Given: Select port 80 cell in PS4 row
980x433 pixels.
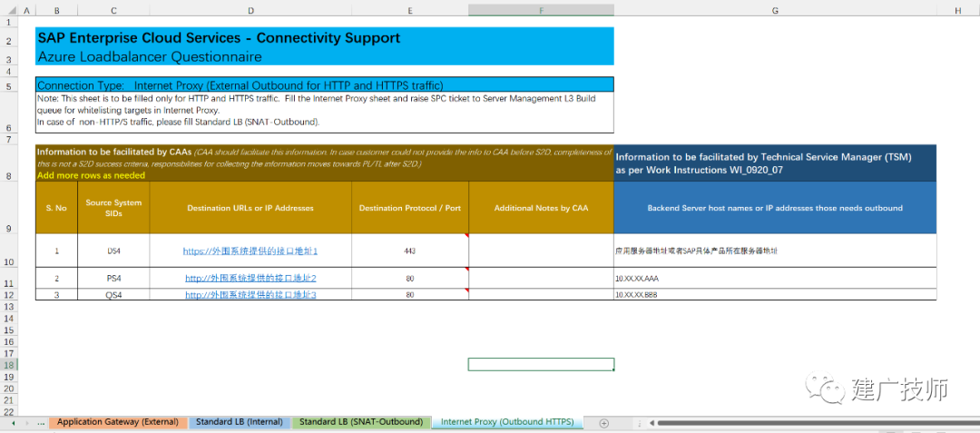Looking at the screenshot, I should pos(410,278).
